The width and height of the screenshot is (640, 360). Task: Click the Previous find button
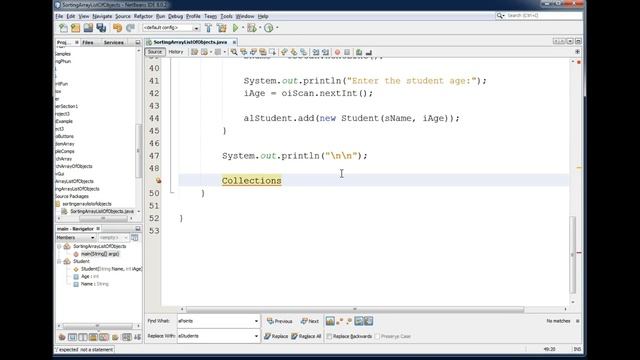280,321
